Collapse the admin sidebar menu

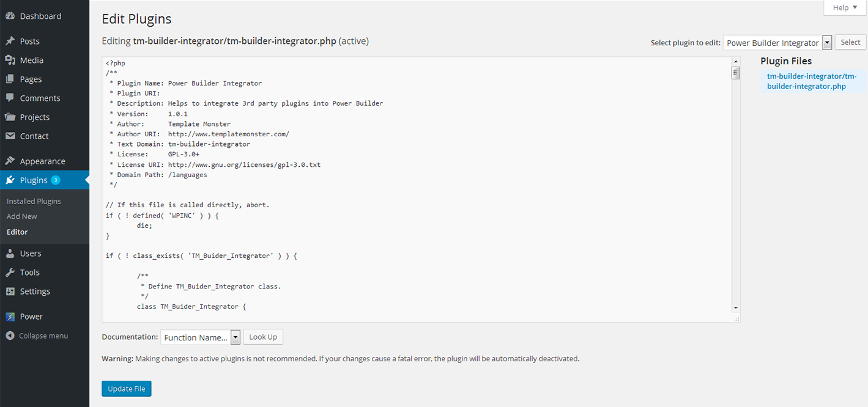coord(37,336)
